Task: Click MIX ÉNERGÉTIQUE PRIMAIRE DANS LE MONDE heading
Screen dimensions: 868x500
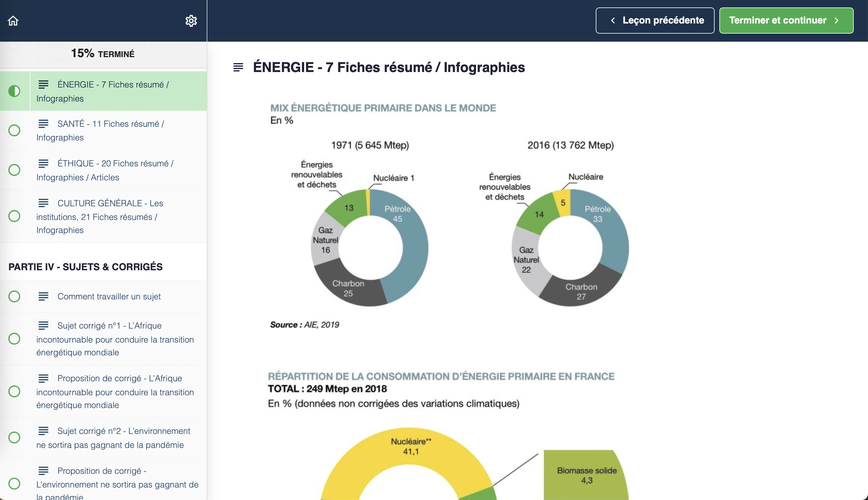Action: 383,108
